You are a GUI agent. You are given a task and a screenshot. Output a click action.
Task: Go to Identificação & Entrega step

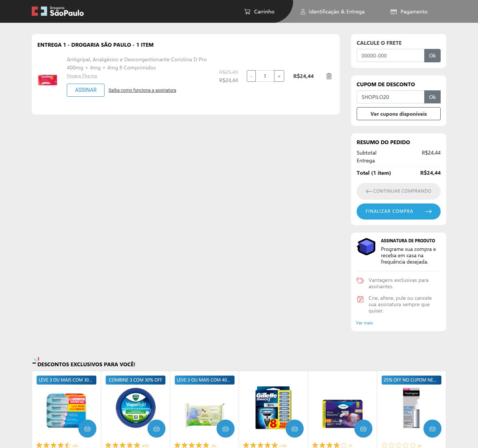pos(332,12)
